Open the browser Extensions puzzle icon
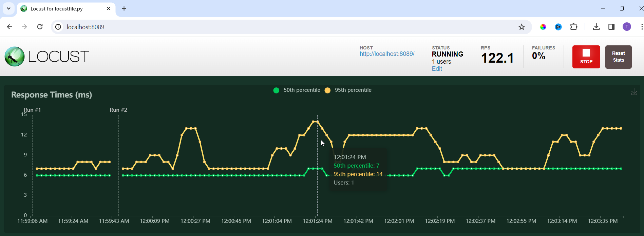The image size is (644, 236). click(x=574, y=27)
